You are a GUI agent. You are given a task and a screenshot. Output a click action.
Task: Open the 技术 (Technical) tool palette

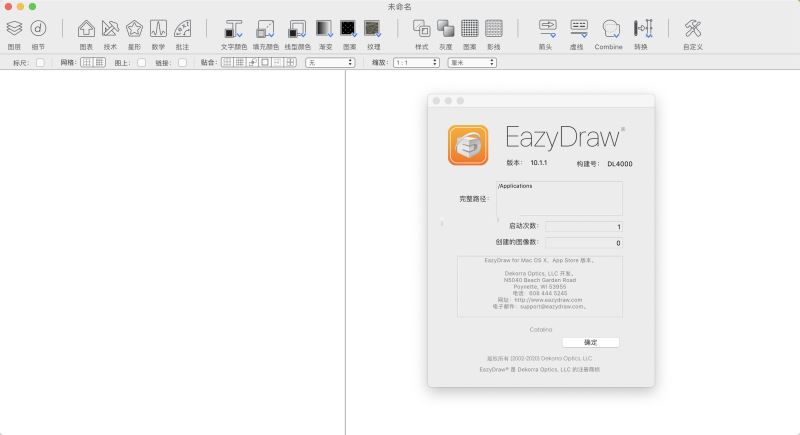[110, 29]
